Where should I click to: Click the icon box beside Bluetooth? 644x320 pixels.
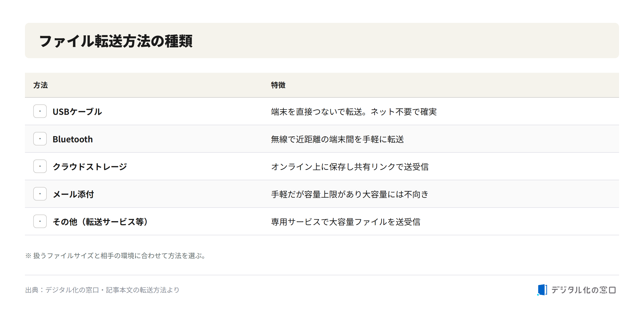coord(40,139)
